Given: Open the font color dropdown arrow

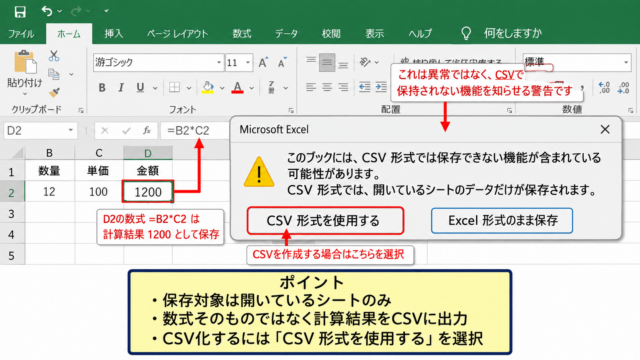Looking at the screenshot, I should click(251, 88).
